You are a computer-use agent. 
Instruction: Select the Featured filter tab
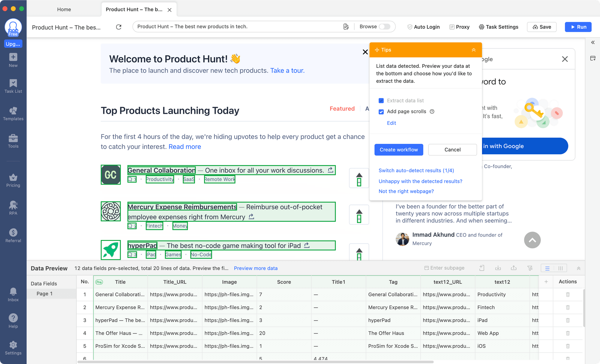click(342, 109)
